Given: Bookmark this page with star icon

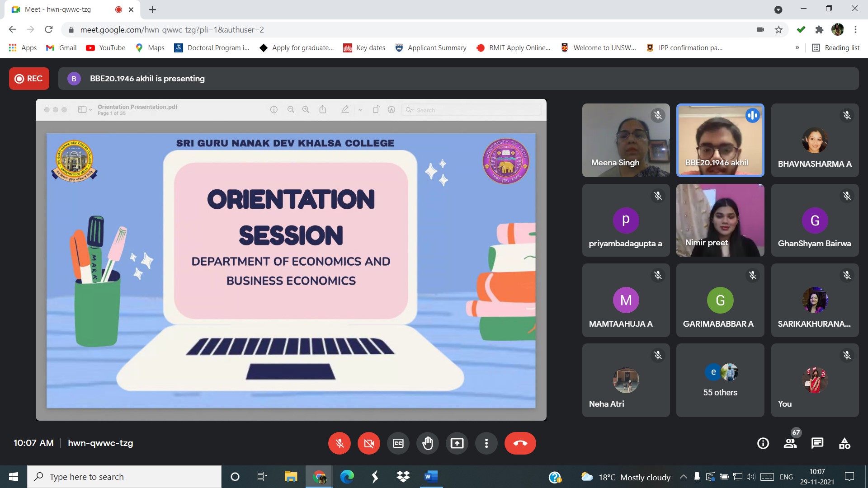Looking at the screenshot, I should click(x=778, y=30).
